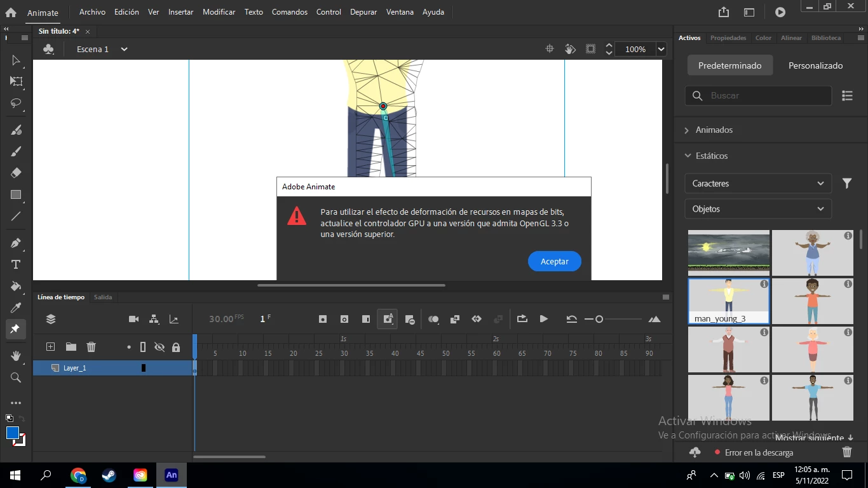The height and width of the screenshot is (488, 868).
Task: Insert a keyframe from the timeline toolbar
Action: pyautogui.click(x=323, y=319)
